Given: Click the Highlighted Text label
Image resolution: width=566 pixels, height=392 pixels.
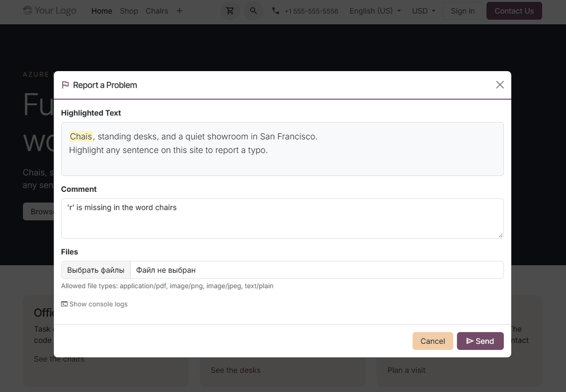Looking at the screenshot, I should click(91, 113).
